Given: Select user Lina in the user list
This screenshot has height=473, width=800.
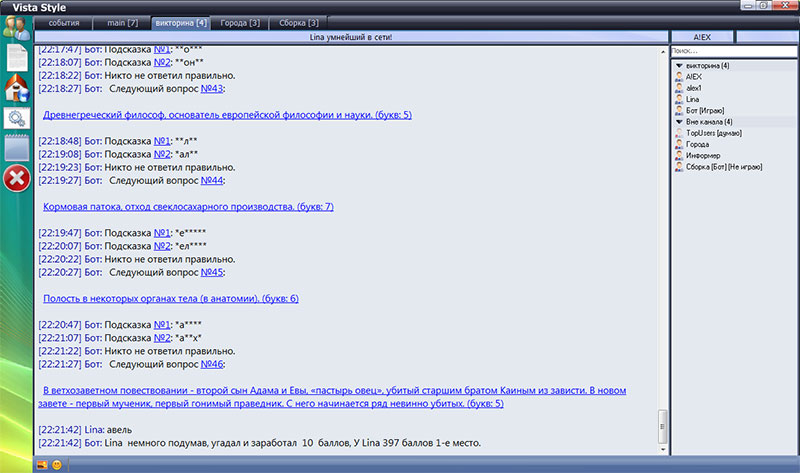Looking at the screenshot, I should [692, 99].
